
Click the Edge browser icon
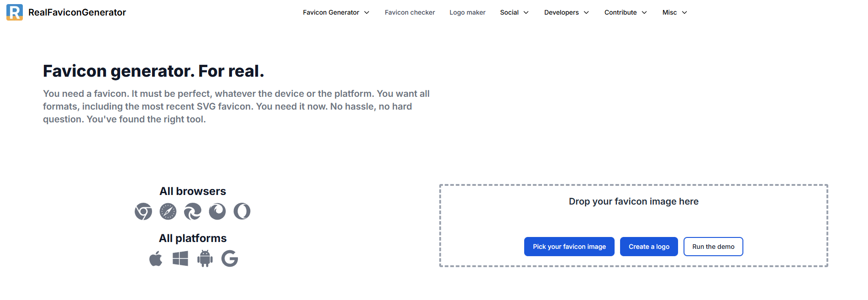(193, 211)
